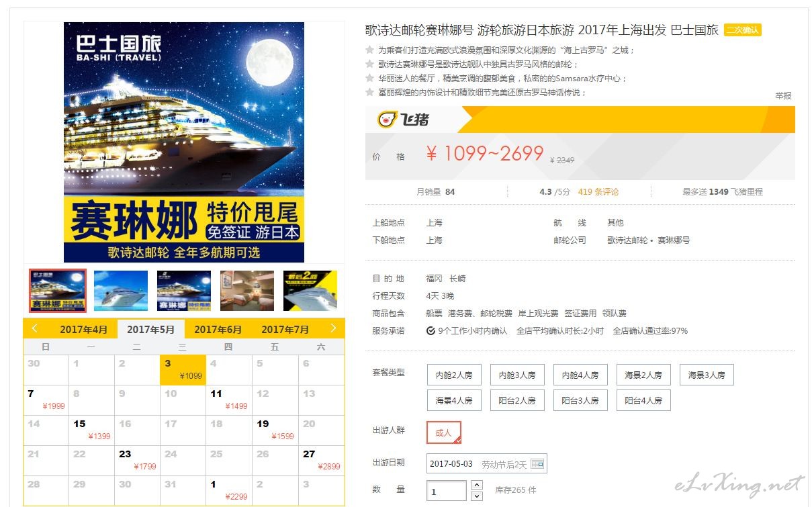Click the 歌诗达邮轮 • 赛琳娜号 cruise company text

[648, 240]
